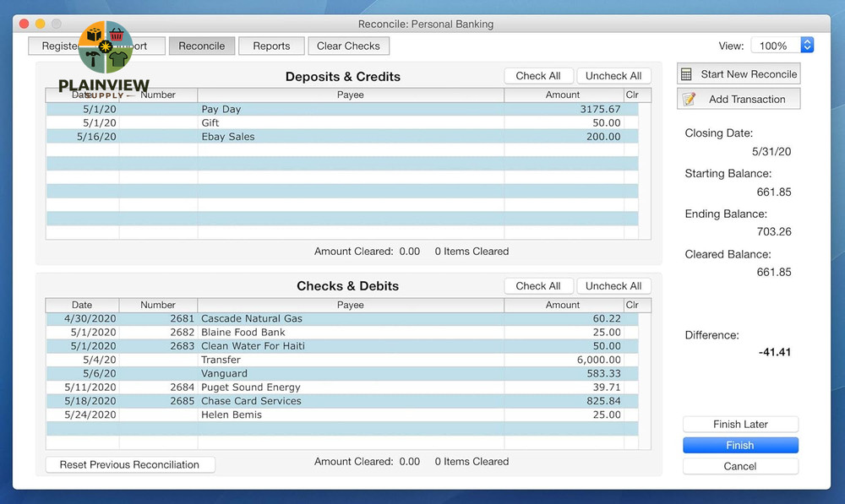The height and width of the screenshot is (504, 845).
Task: Click Reset Previous Reconciliation
Action: click(x=130, y=464)
